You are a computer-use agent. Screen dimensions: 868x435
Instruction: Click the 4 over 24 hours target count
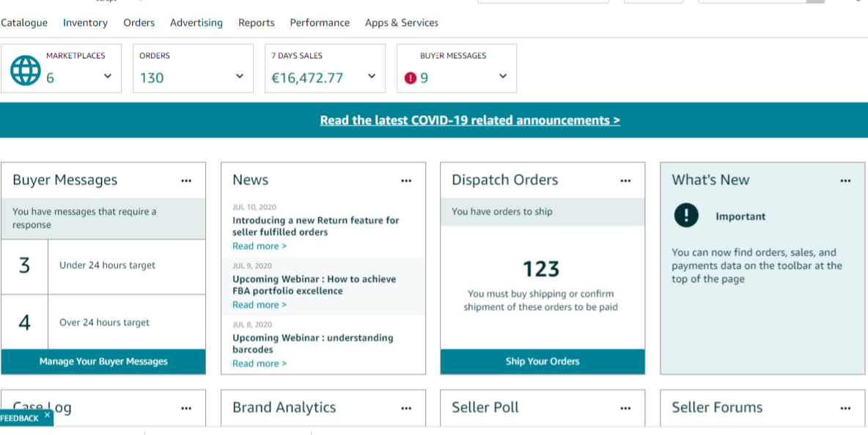point(24,323)
